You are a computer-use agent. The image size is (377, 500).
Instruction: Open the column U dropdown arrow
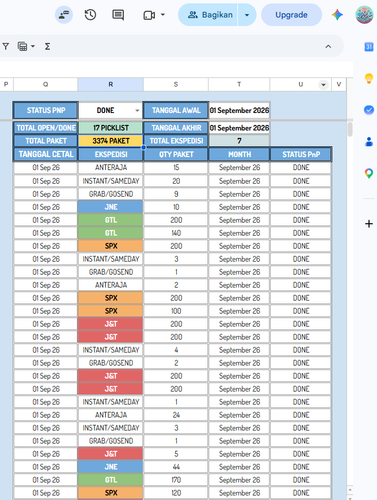click(x=323, y=85)
